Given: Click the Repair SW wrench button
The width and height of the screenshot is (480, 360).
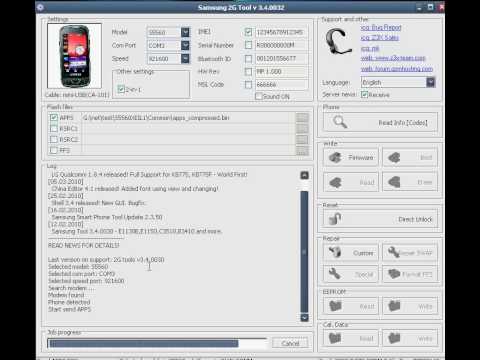Looking at the screenshot, I should (x=410, y=253).
